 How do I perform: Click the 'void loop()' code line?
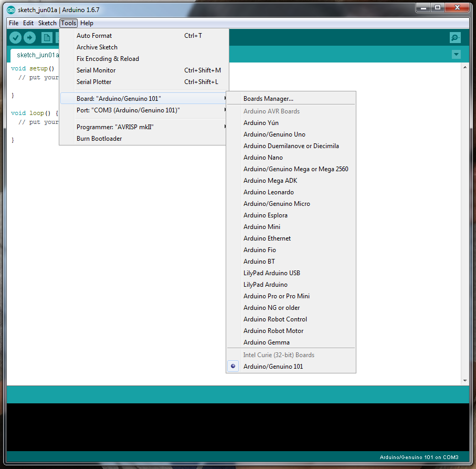click(35, 113)
